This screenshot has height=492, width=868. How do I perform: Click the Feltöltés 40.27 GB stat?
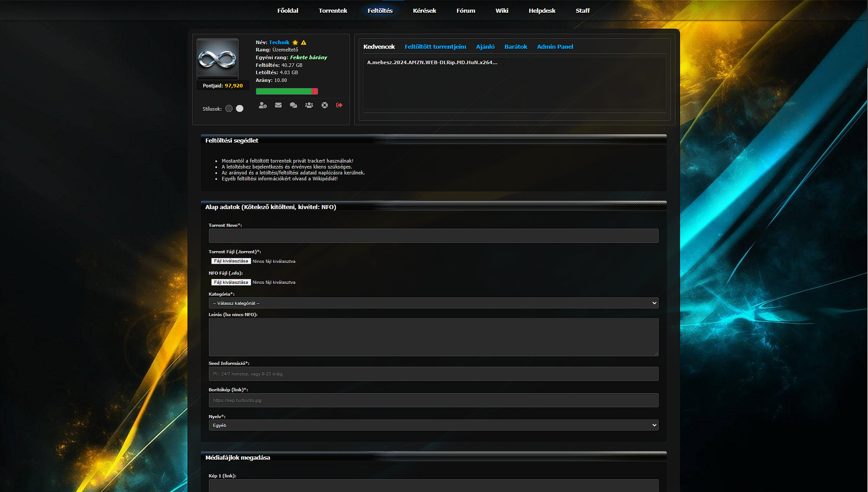click(x=279, y=65)
